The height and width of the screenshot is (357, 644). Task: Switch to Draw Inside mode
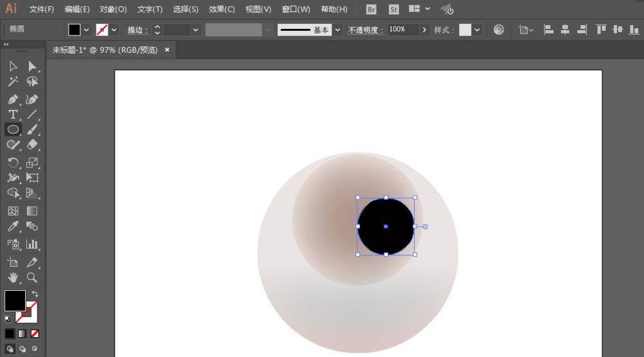tap(35, 349)
